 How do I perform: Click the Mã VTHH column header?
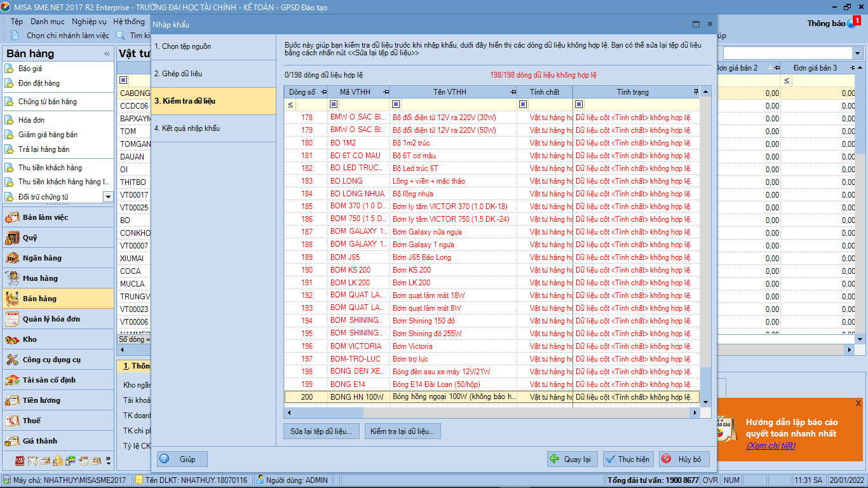pos(359,92)
